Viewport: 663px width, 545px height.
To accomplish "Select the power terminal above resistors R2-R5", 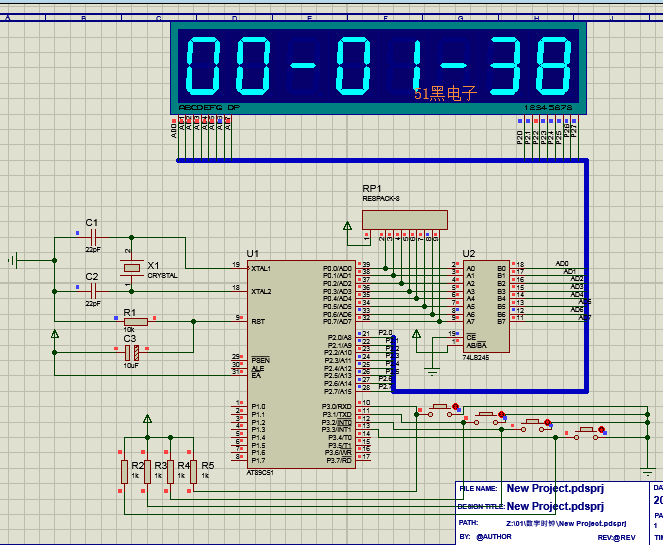I will coord(147,419).
